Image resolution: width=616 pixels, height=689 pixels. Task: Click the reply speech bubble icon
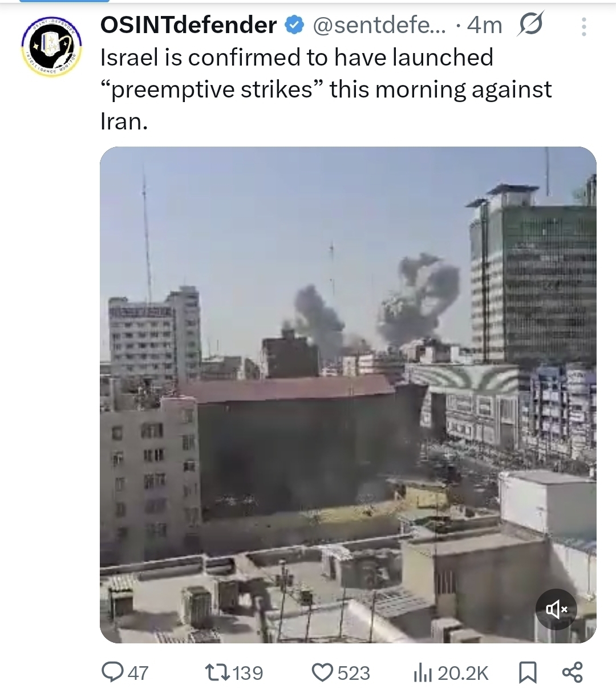[112, 672]
